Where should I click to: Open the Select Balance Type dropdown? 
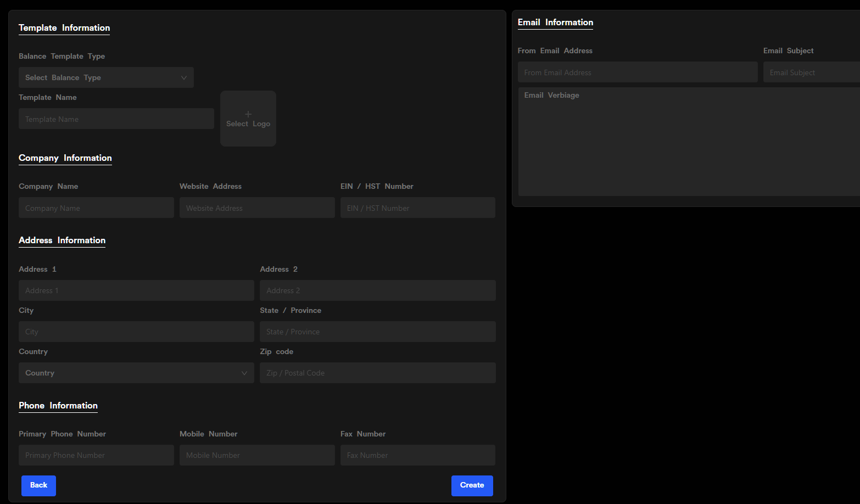pos(106,77)
